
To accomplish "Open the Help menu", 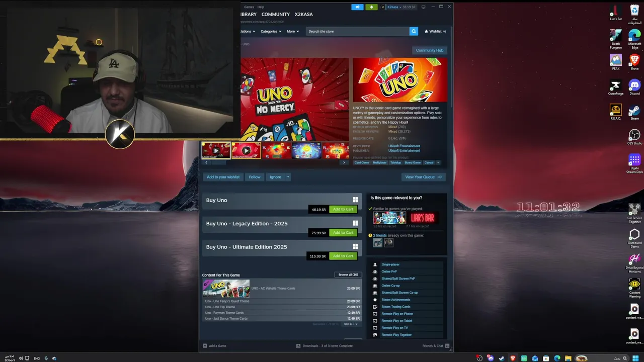I will click(x=261, y=7).
